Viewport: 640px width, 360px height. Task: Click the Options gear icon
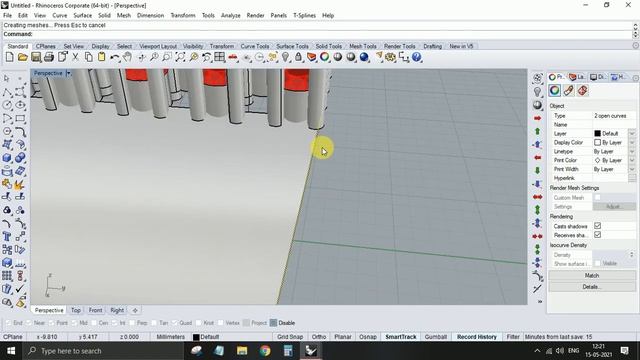click(391, 57)
